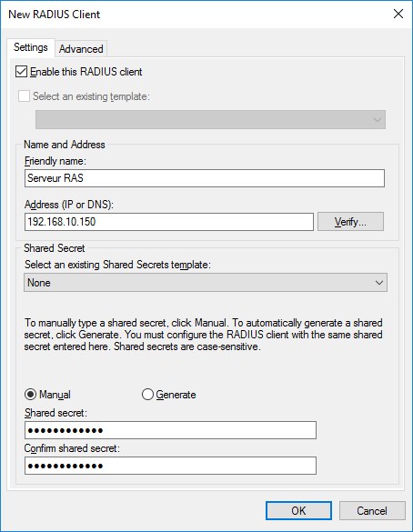This screenshot has height=532, width=413.
Task: Choose the Generate radio button
Action: pos(147,395)
